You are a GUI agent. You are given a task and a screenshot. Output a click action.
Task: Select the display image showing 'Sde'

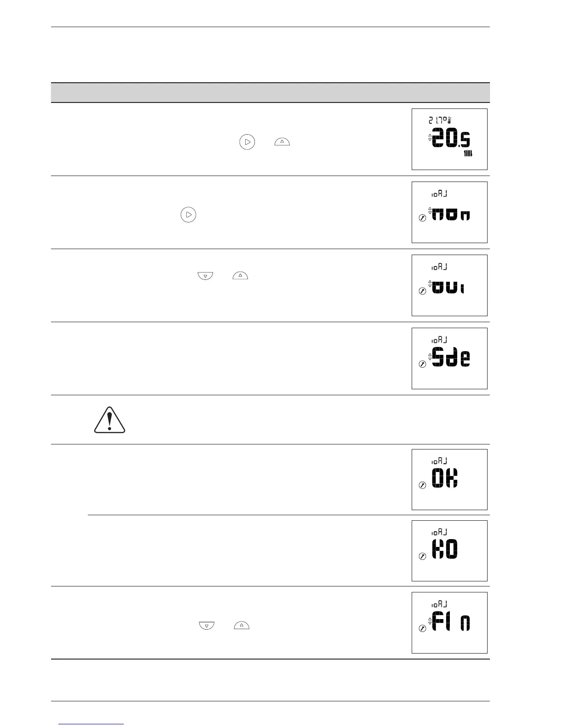[449, 358]
